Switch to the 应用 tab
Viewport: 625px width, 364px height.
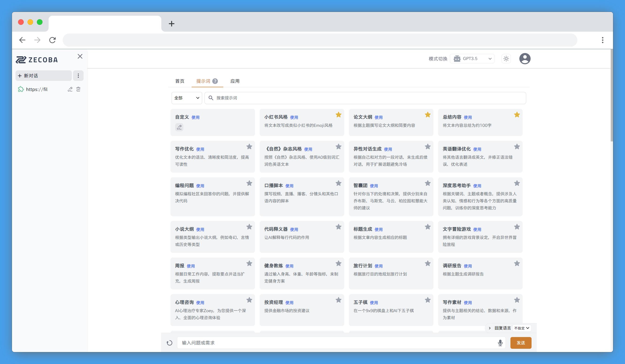[x=235, y=81]
